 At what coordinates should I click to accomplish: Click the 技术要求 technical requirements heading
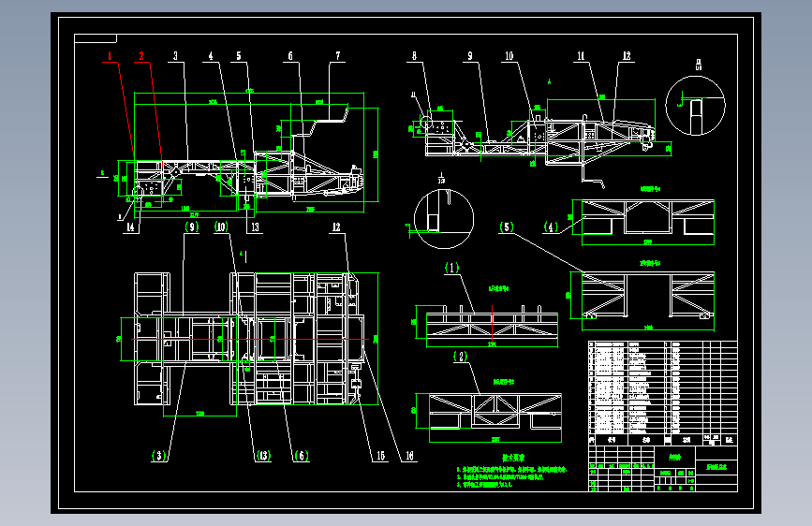click(x=513, y=459)
